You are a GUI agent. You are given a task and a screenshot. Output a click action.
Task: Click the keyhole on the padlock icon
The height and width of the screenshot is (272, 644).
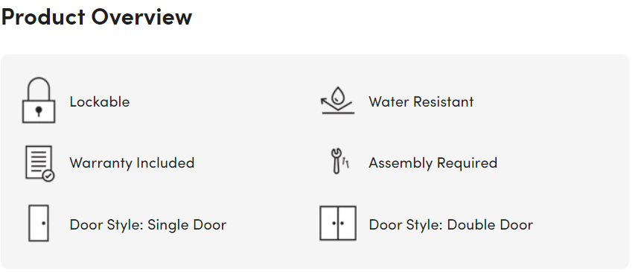[39, 111]
